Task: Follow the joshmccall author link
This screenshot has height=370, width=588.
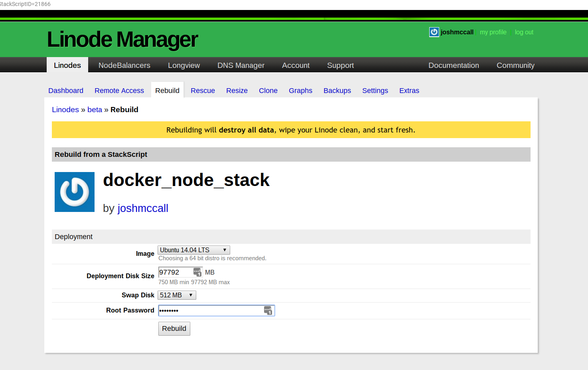Action: pos(143,208)
